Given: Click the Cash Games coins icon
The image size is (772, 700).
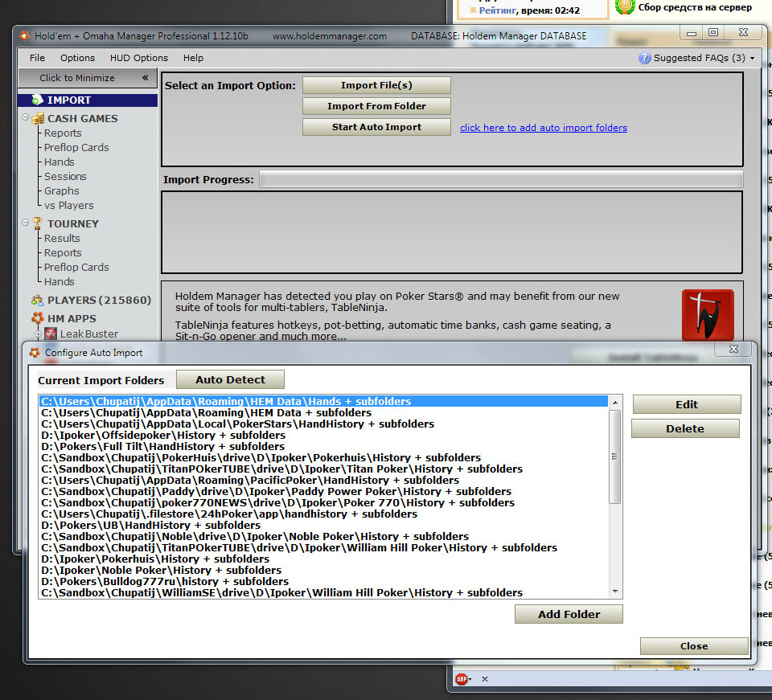Looking at the screenshot, I should (38, 119).
